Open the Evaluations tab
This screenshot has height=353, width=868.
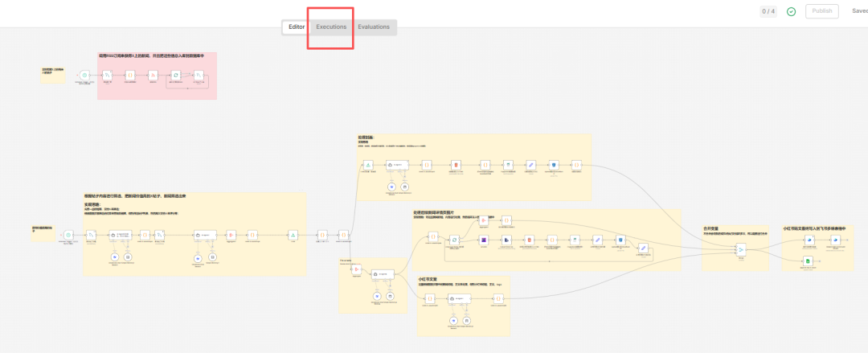coord(374,27)
